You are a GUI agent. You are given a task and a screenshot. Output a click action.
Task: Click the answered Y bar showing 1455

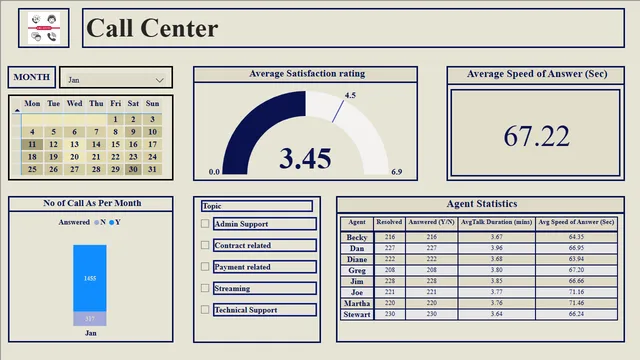[90, 278]
